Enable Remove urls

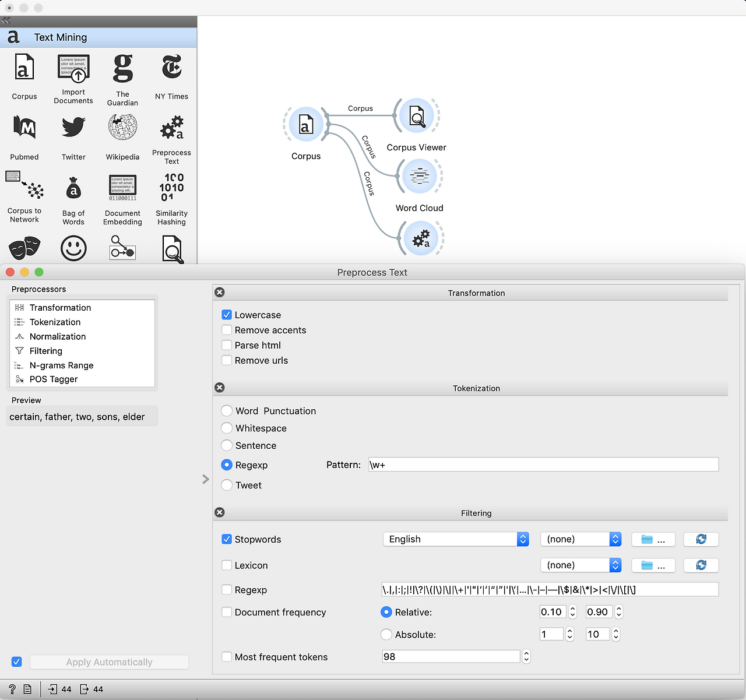[x=227, y=360]
